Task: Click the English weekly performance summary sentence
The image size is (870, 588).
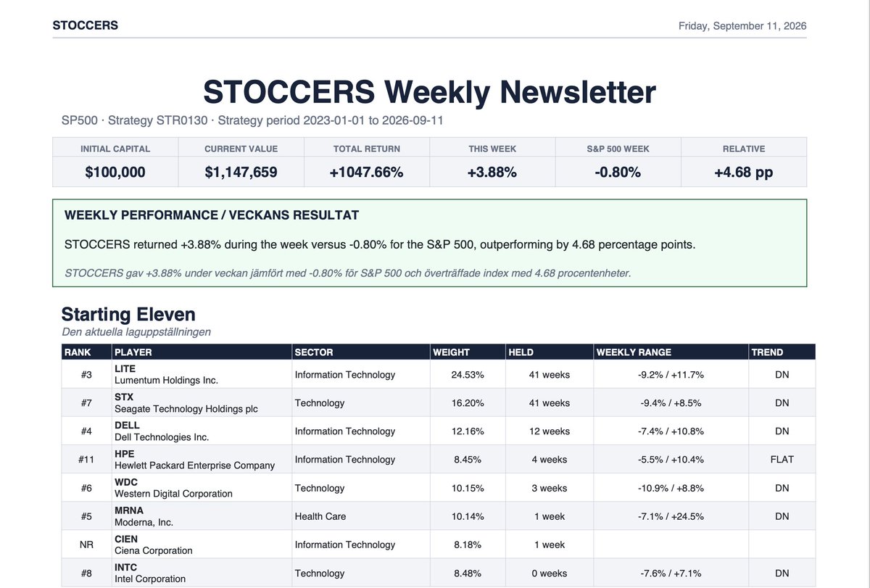Action: pyautogui.click(x=380, y=244)
